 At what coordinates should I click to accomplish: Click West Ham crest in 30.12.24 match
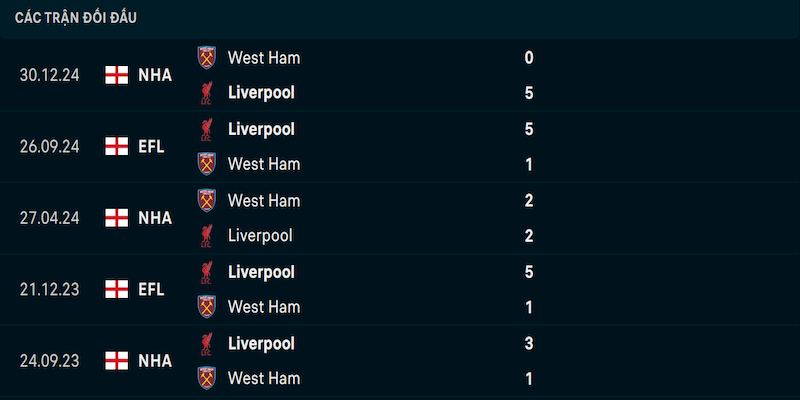pyautogui.click(x=207, y=58)
